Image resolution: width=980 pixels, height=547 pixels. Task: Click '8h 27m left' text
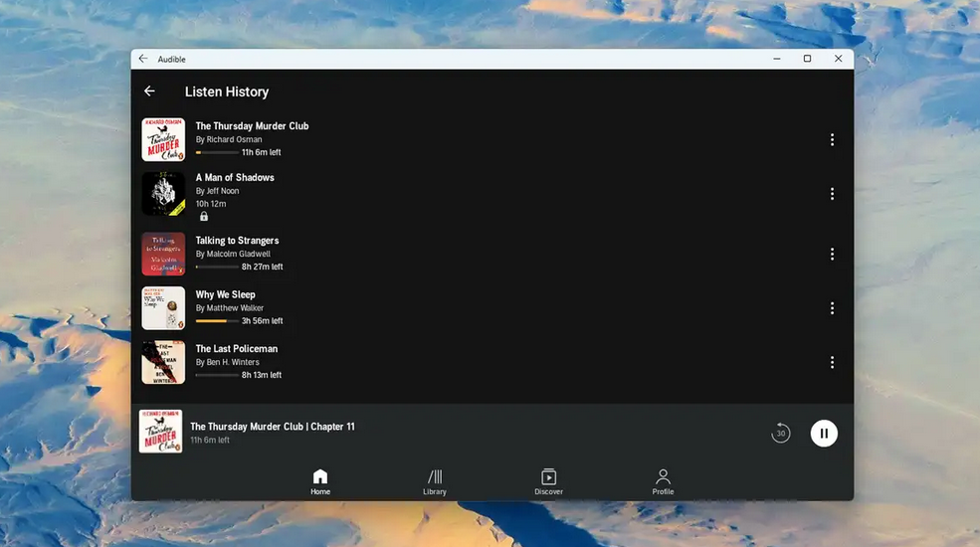263,267
